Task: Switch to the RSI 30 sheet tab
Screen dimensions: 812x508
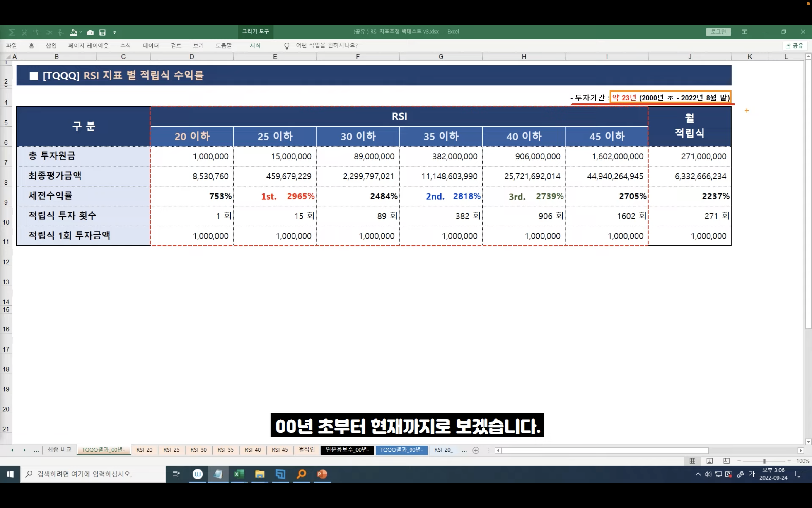Action: coord(199,450)
